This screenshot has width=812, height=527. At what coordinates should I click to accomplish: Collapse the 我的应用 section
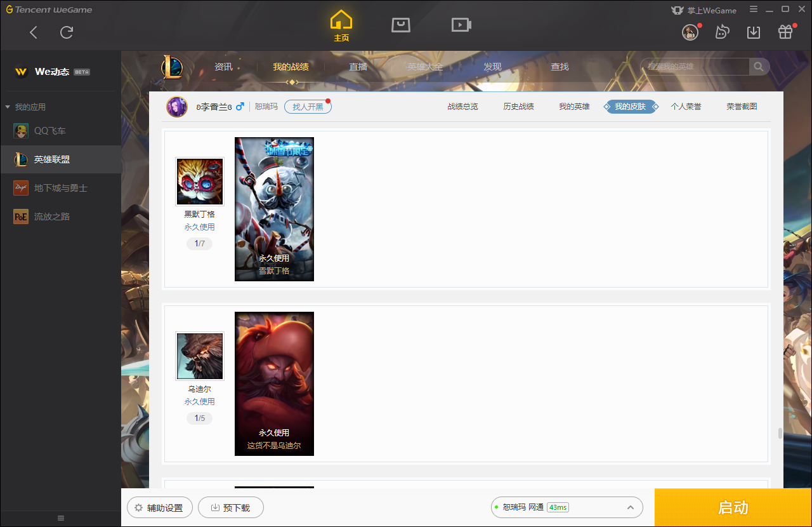click(25, 107)
